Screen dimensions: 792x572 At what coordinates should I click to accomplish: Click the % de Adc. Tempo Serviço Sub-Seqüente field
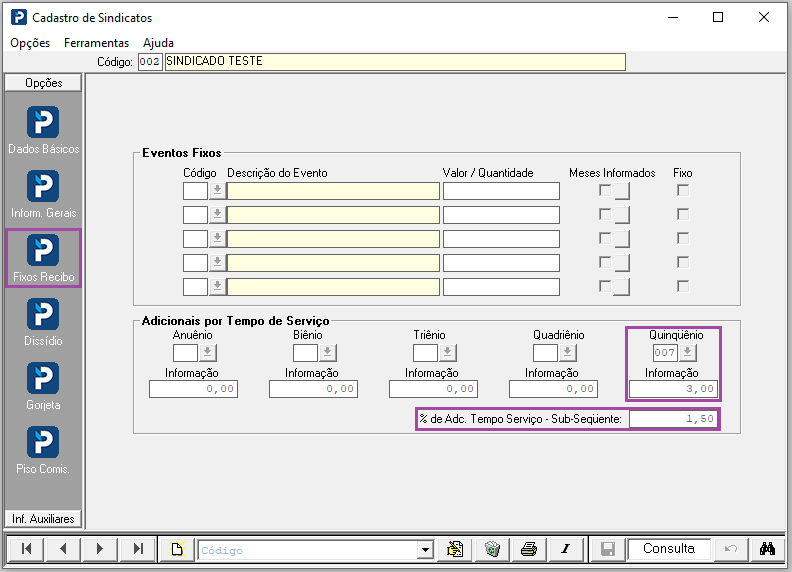(x=673, y=419)
